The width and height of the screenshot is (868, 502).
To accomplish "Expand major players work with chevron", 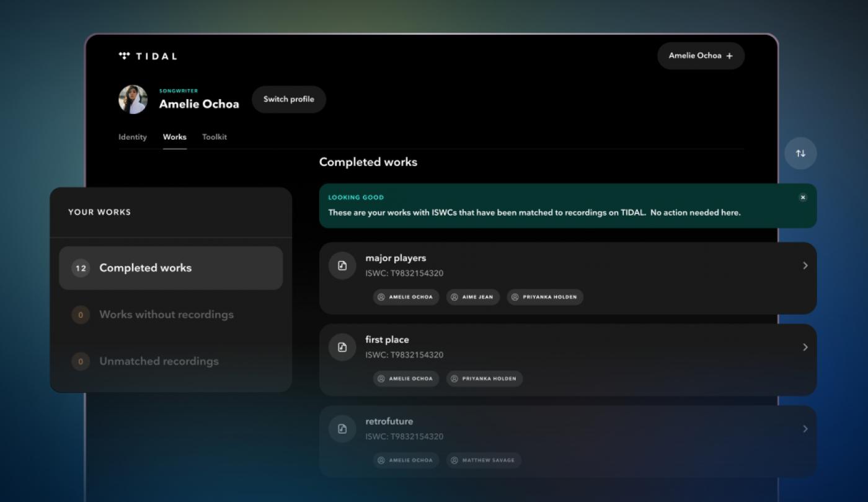I will click(x=805, y=265).
